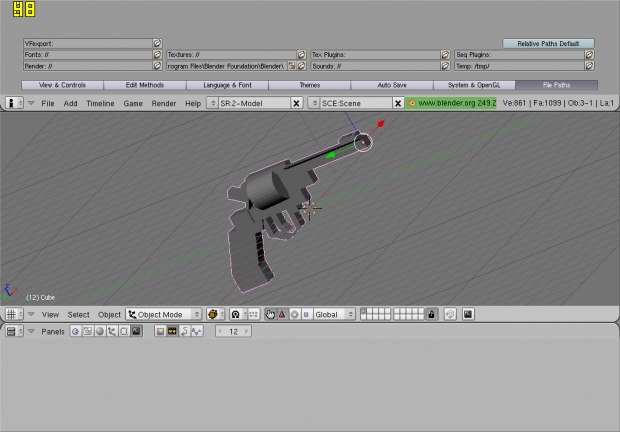Open folder browser for Seq Plugins path
620x432 pixels.
tap(589, 55)
